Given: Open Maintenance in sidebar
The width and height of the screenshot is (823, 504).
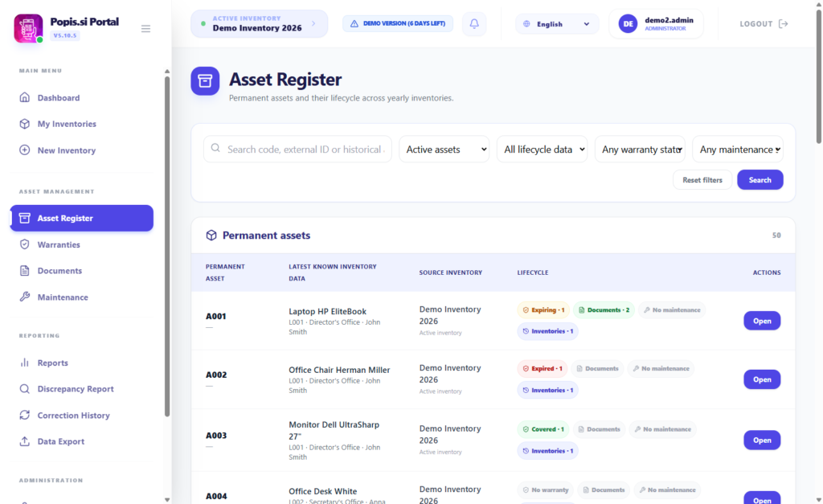Looking at the screenshot, I should pyautogui.click(x=82, y=297).
